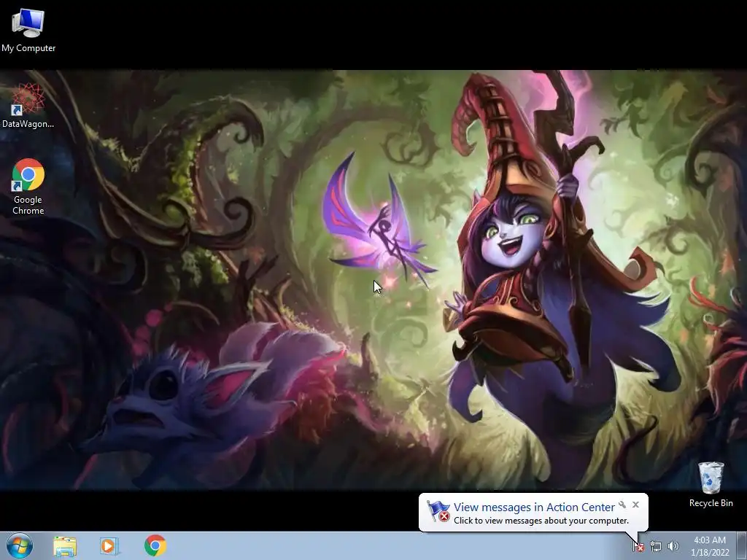
Task: Open notification settings wrench in balloon
Action: point(622,505)
